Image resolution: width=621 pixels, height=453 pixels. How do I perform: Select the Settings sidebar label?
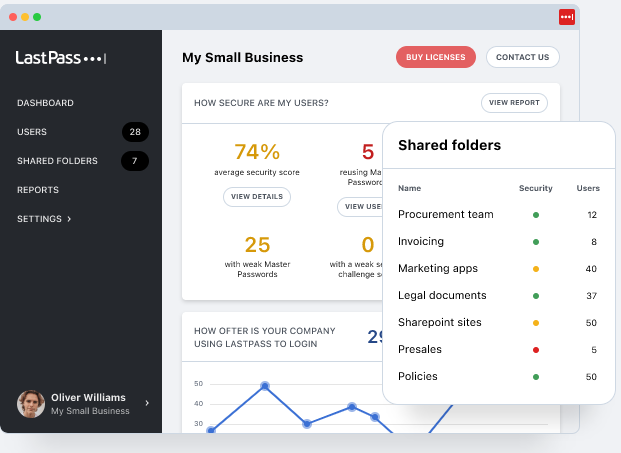[x=39, y=219]
